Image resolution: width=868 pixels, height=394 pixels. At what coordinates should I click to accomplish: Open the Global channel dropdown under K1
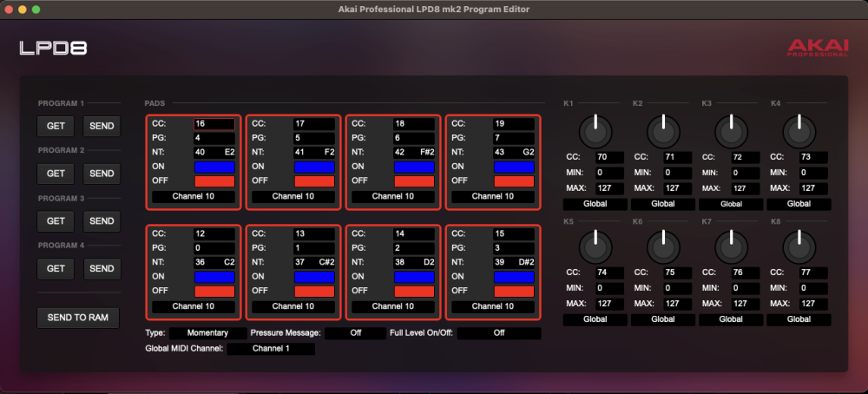coord(595,204)
